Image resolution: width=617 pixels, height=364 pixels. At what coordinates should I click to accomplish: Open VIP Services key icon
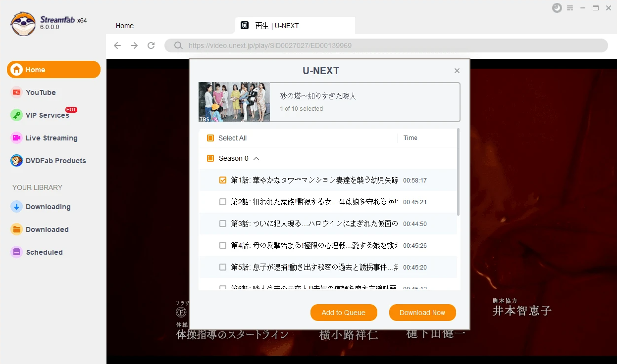17,115
